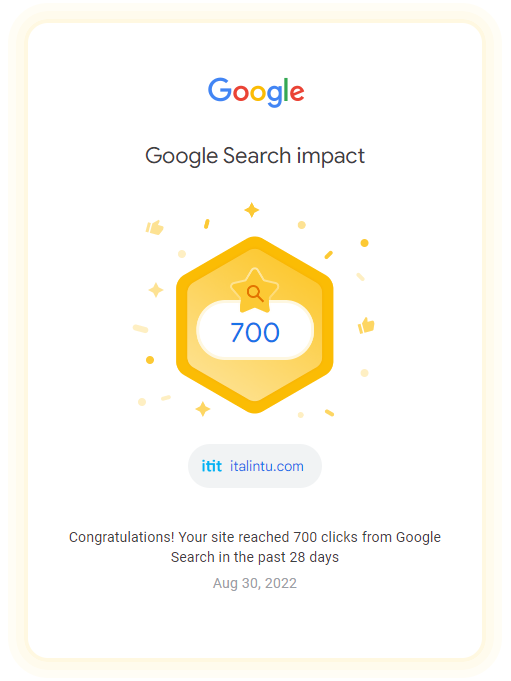Click the Google Search impact heading
This screenshot has height=681, width=511.
click(x=255, y=156)
